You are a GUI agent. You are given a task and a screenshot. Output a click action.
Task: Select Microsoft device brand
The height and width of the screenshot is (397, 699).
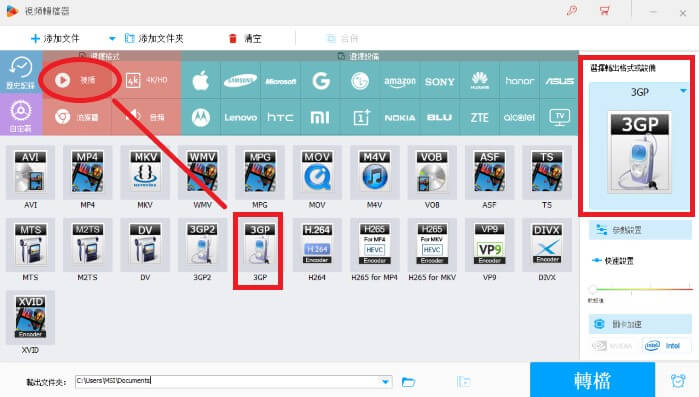click(x=280, y=81)
